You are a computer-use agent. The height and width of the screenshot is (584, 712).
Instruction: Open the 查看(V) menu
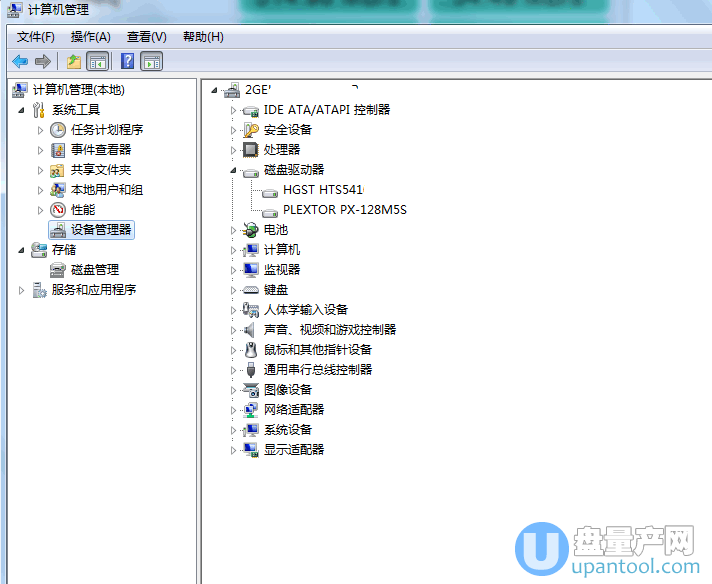point(146,37)
